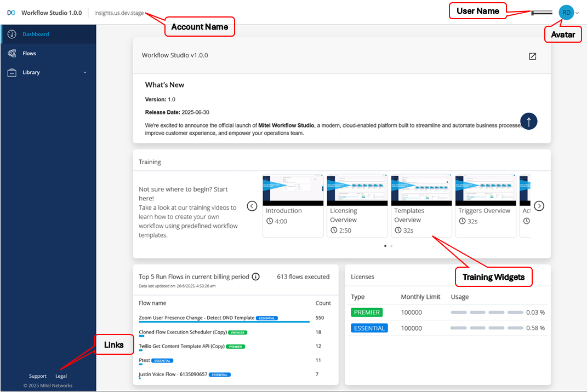Click the Zoom User Presence Change count bar
This screenshot has width=587, height=392.
[224, 322]
